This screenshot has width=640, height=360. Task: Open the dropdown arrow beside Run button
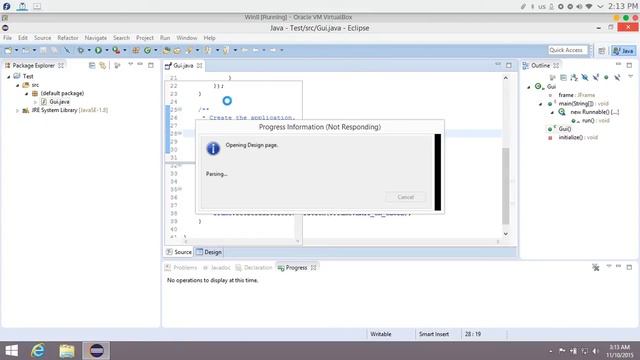107,50
